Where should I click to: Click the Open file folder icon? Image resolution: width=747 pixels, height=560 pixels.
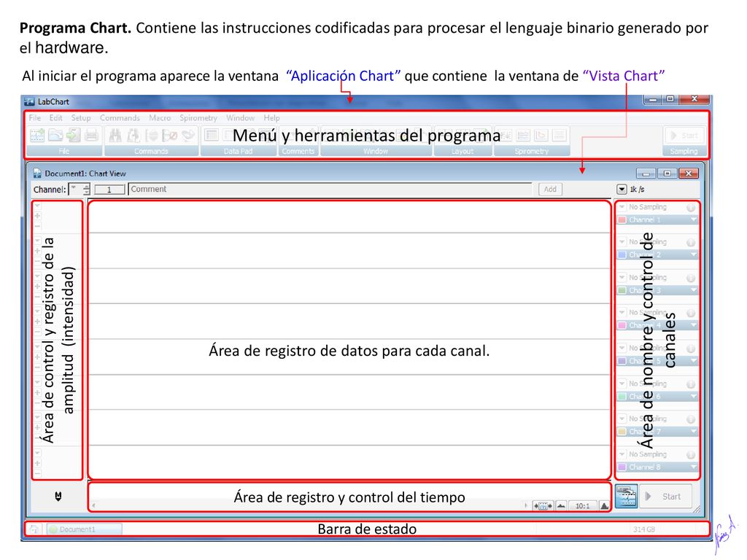click(x=55, y=135)
